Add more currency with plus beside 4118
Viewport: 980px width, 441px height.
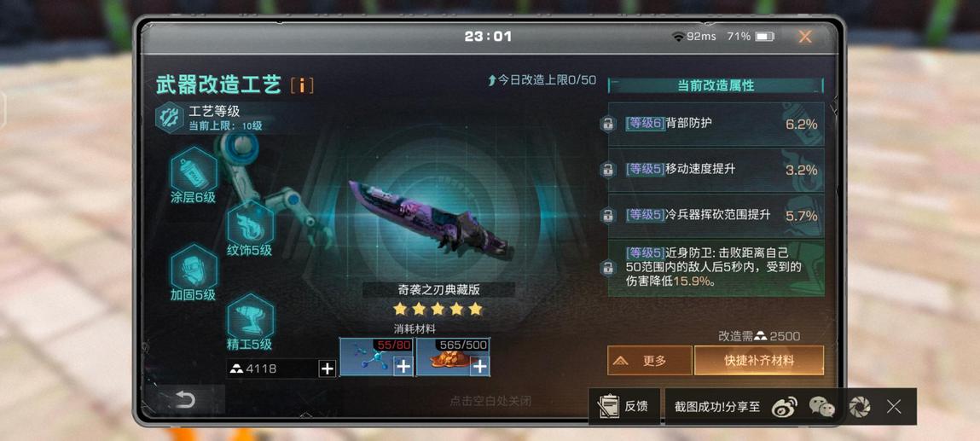[328, 368]
